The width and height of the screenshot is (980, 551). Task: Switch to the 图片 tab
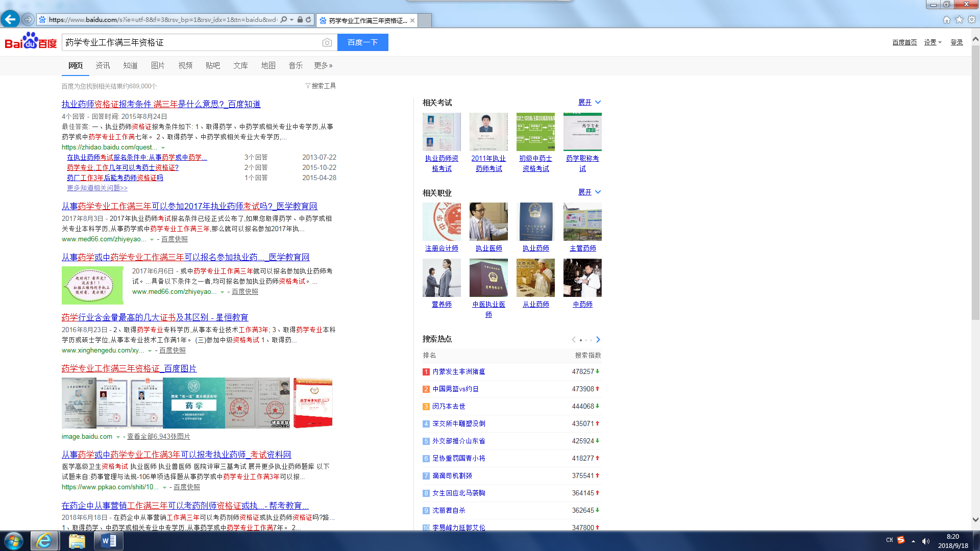coord(158,65)
